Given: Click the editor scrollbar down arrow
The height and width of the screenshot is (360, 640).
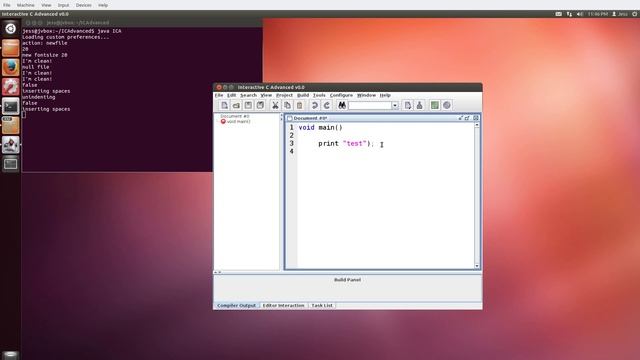Looking at the screenshot, I should (477, 266).
